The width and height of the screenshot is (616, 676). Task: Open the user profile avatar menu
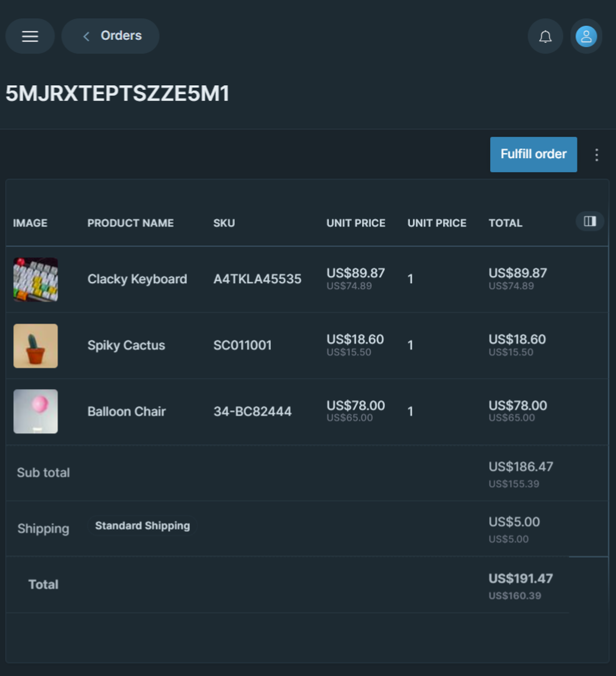[x=586, y=36]
